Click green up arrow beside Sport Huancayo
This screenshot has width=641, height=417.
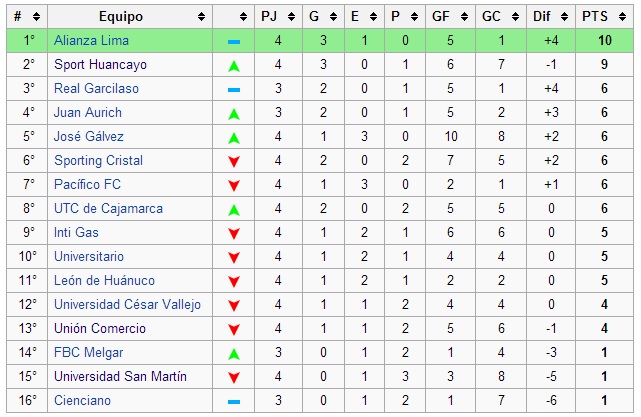pos(233,65)
